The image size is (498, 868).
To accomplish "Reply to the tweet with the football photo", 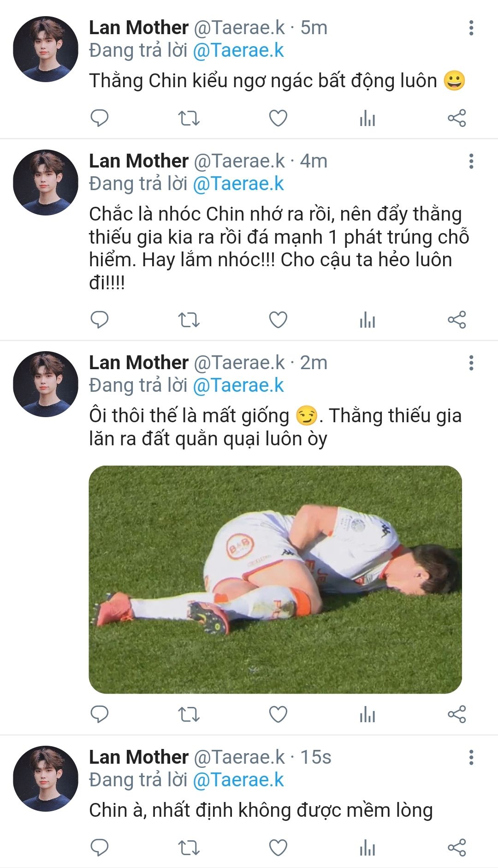I will pyautogui.click(x=99, y=714).
